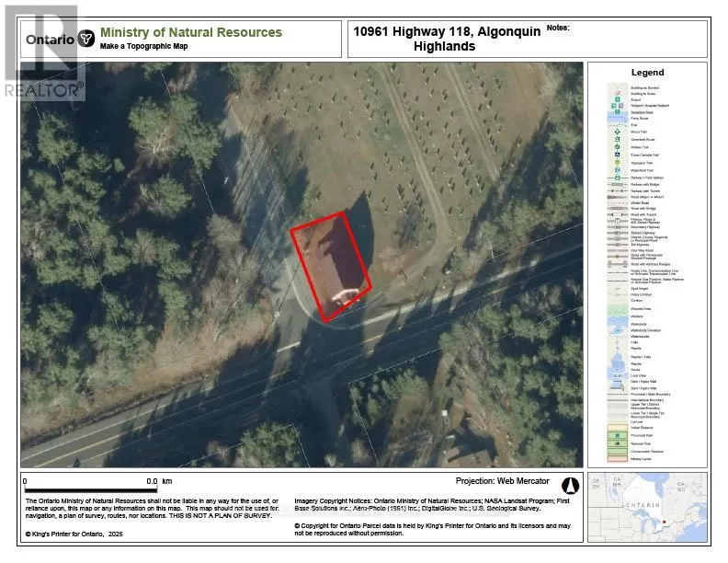Click the Wooded Area green legend swatch
728x563 pixels.
[611, 309]
